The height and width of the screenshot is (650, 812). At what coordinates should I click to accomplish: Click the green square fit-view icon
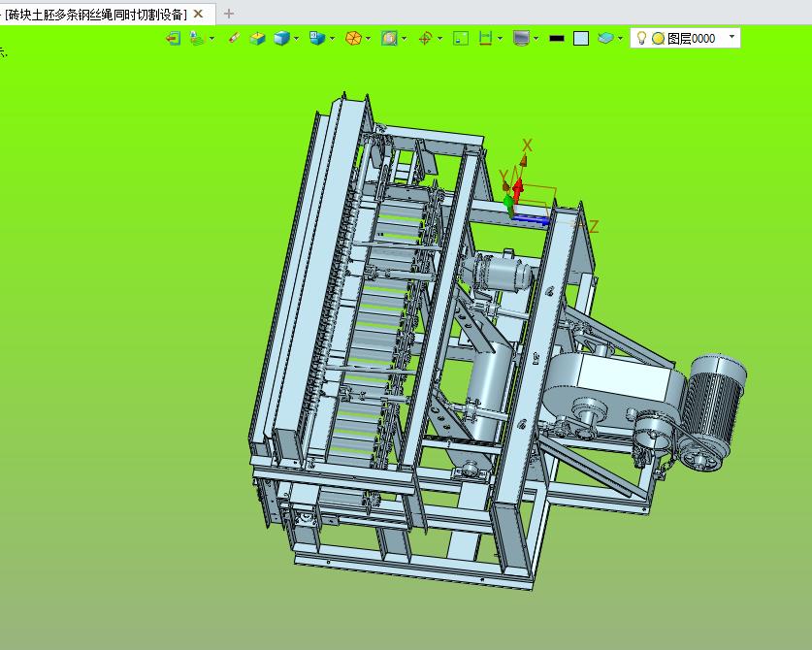(x=461, y=39)
